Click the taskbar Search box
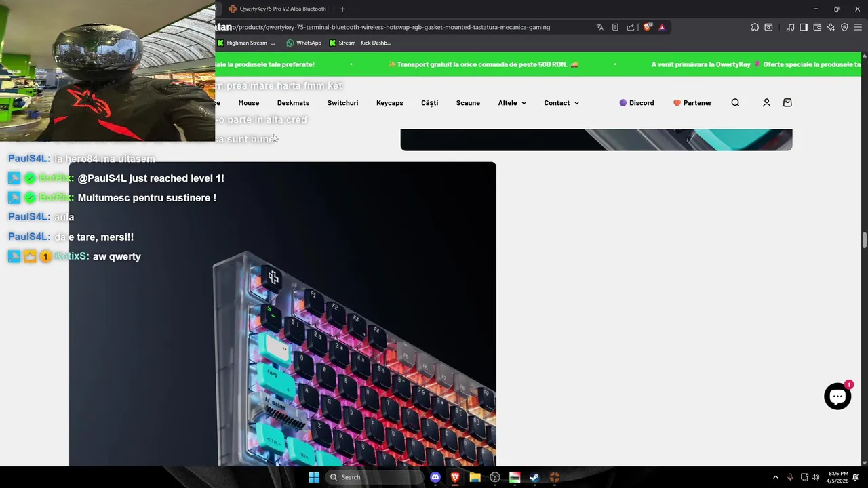Screen dimensions: 868x488 click(x=373, y=477)
